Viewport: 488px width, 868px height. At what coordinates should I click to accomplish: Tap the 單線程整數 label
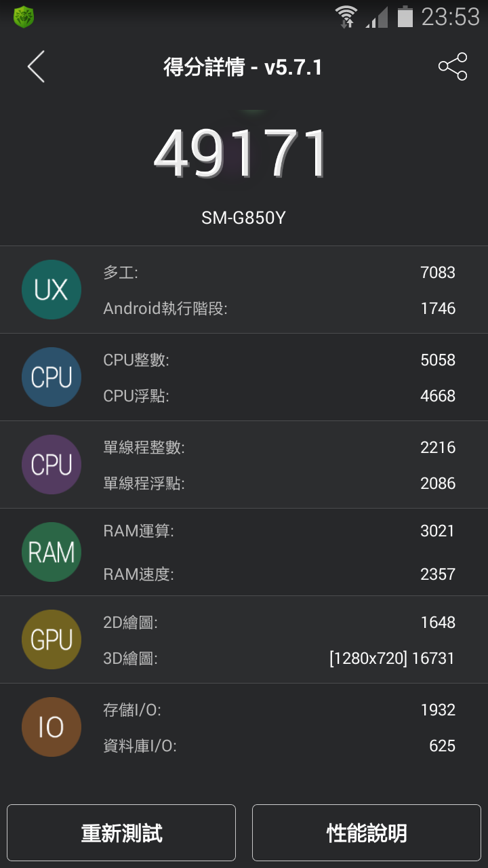point(144,448)
